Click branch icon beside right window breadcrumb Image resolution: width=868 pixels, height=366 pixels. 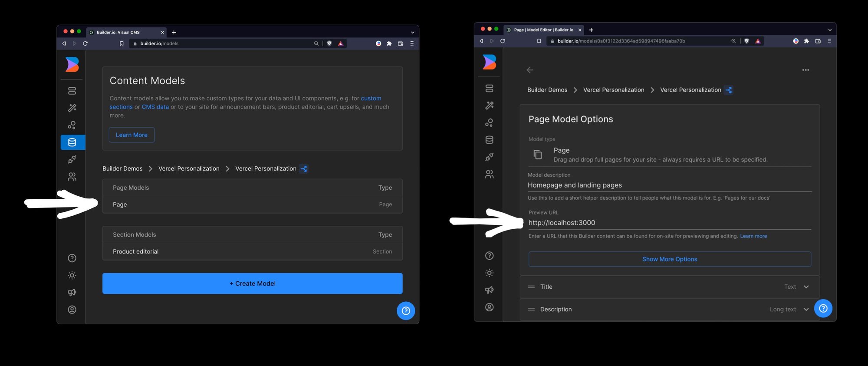(729, 90)
